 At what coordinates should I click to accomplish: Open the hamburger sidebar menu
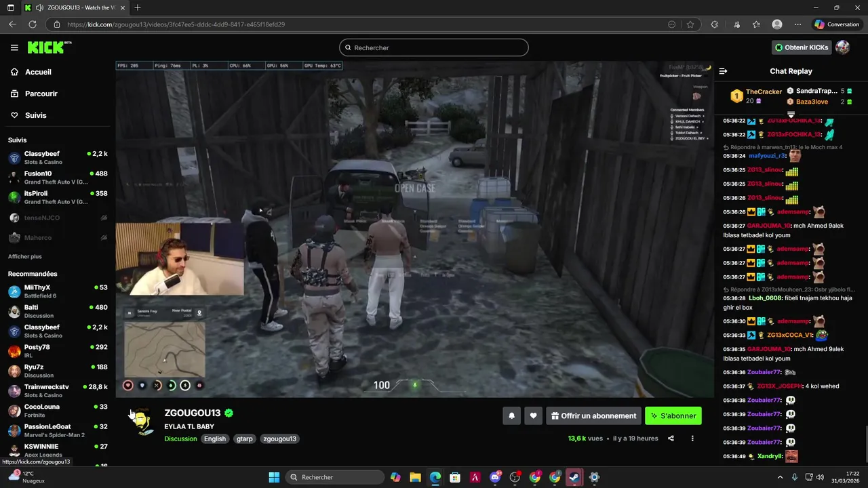click(x=14, y=47)
